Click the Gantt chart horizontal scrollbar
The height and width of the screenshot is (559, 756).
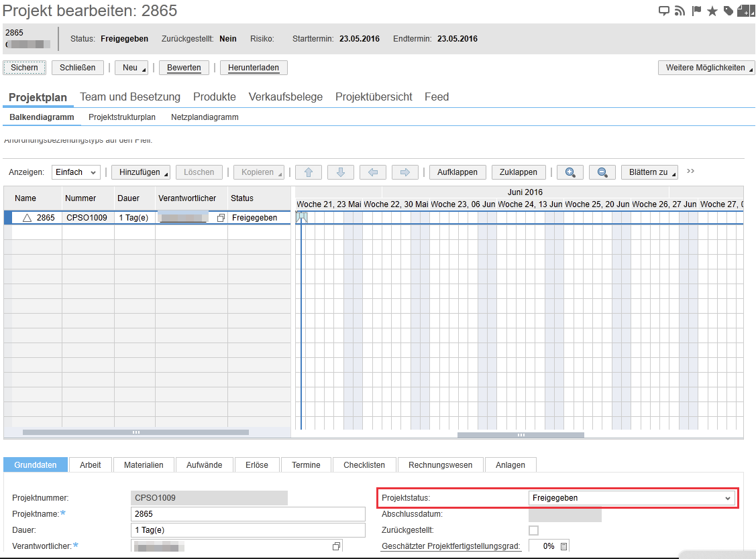(521, 435)
